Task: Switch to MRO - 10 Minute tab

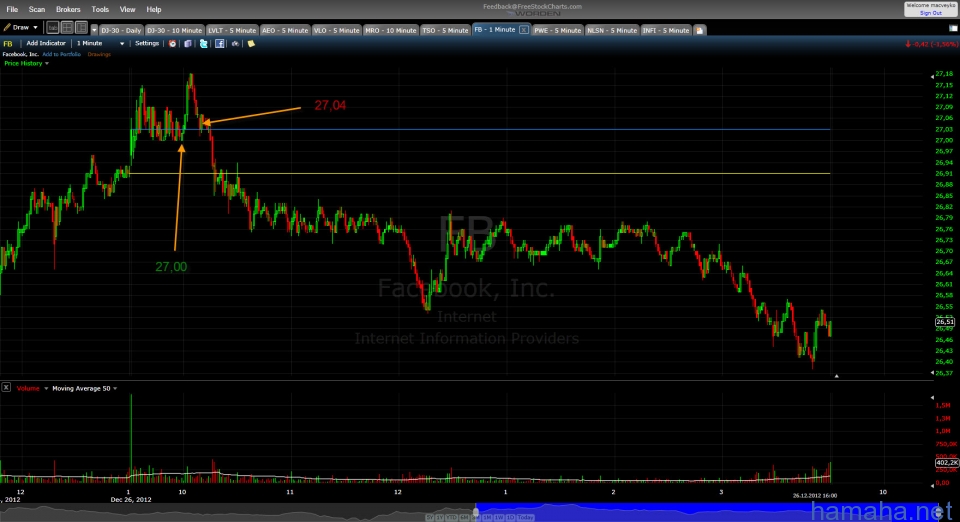Action: click(391, 30)
